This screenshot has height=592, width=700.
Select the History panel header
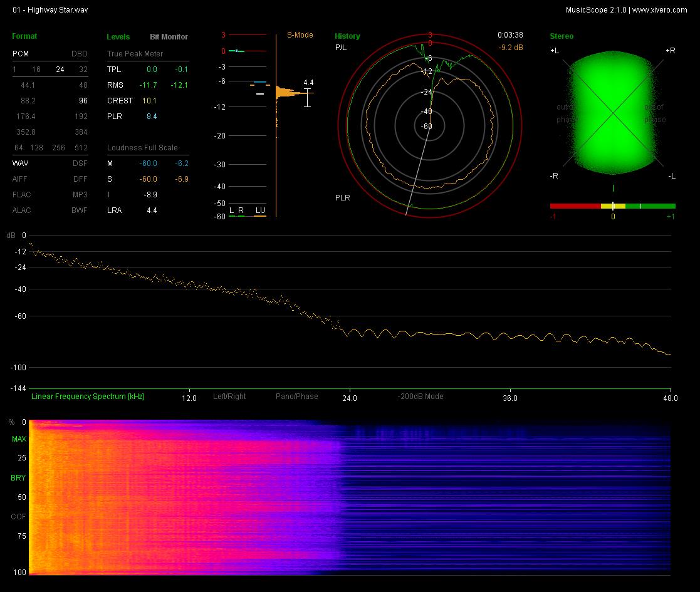(x=347, y=36)
